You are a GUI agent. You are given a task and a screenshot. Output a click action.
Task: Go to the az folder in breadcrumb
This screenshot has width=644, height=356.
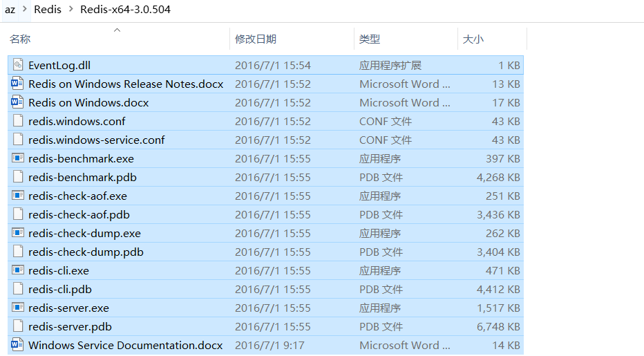[10, 9]
